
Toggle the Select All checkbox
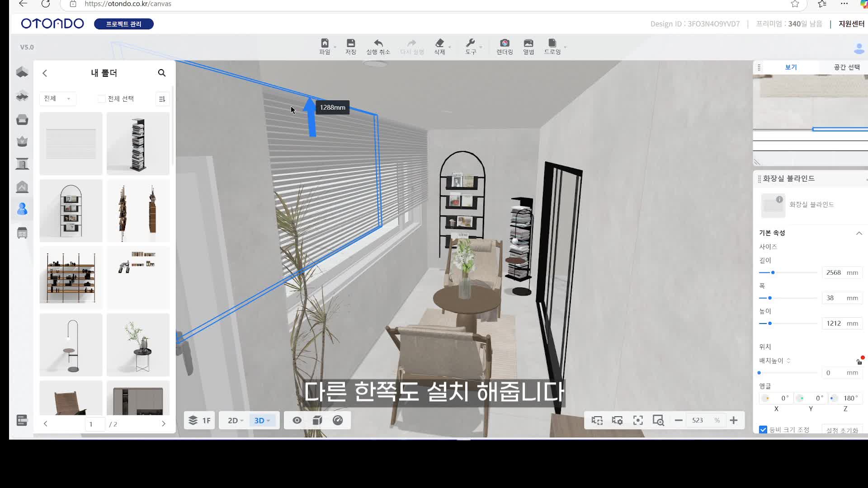coord(102,99)
